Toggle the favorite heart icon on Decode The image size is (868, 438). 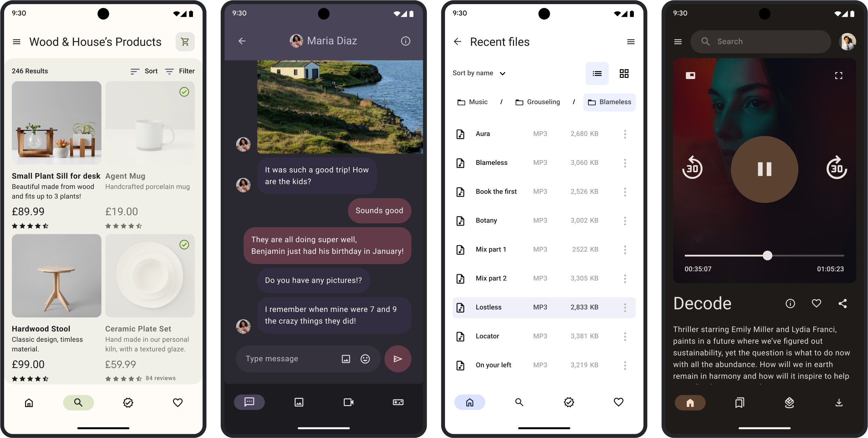tap(816, 303)
